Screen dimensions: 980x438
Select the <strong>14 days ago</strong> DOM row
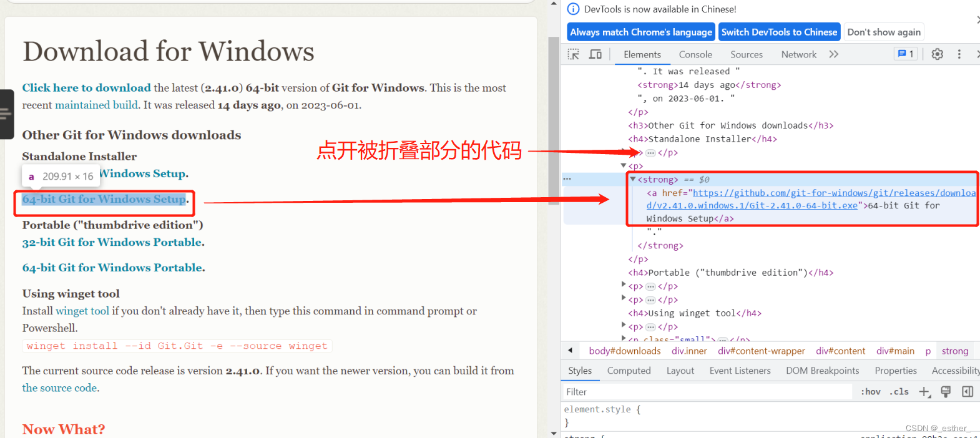point(709,85)
